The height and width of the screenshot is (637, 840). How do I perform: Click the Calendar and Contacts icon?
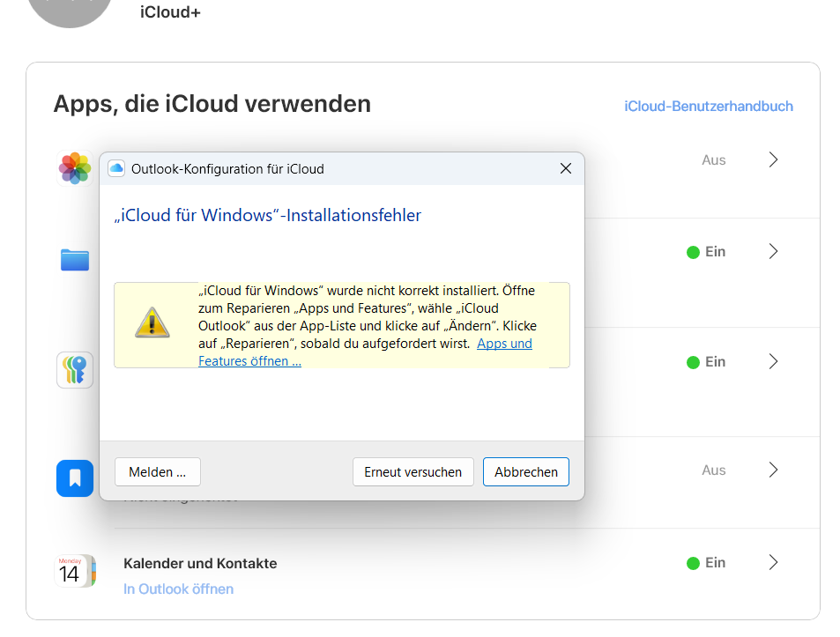[75, 571]
